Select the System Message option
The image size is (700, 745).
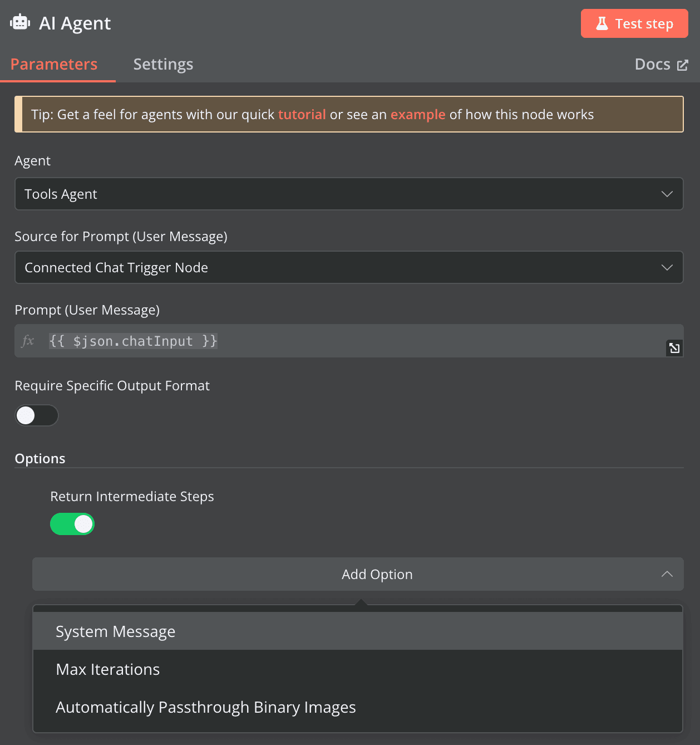(x=358, y=631)
